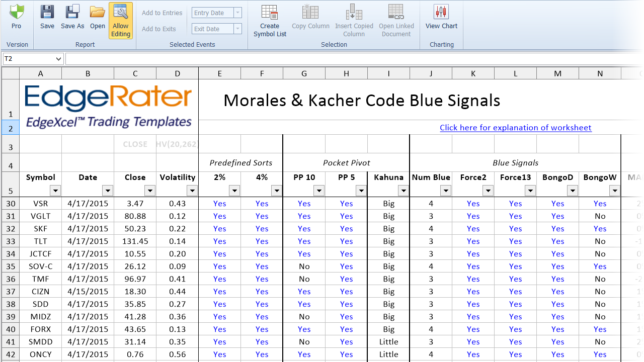The height and width of the screenshot is (362, 644).
Task: Select the JCTCF symbol cell
Action: click(41, 254)
